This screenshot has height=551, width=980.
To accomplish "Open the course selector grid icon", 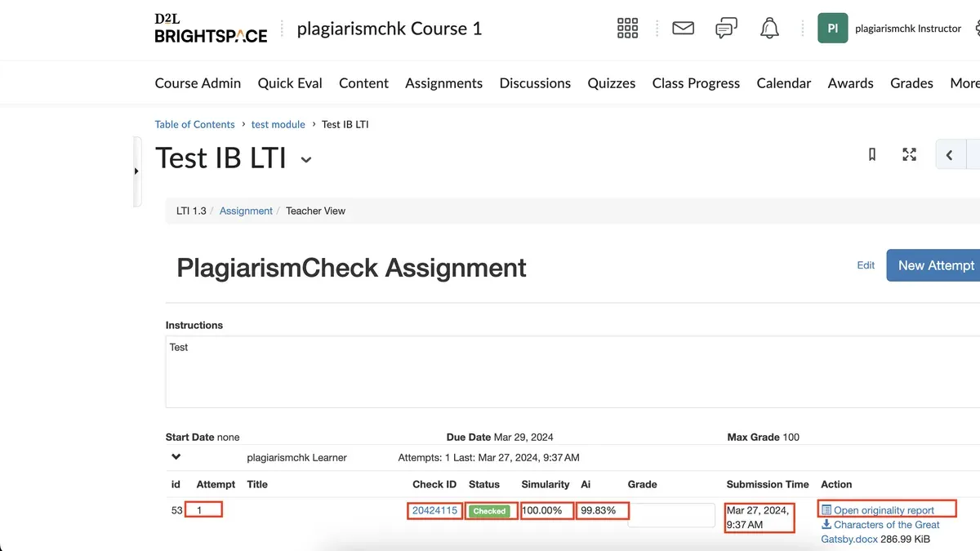I will 627,28.
